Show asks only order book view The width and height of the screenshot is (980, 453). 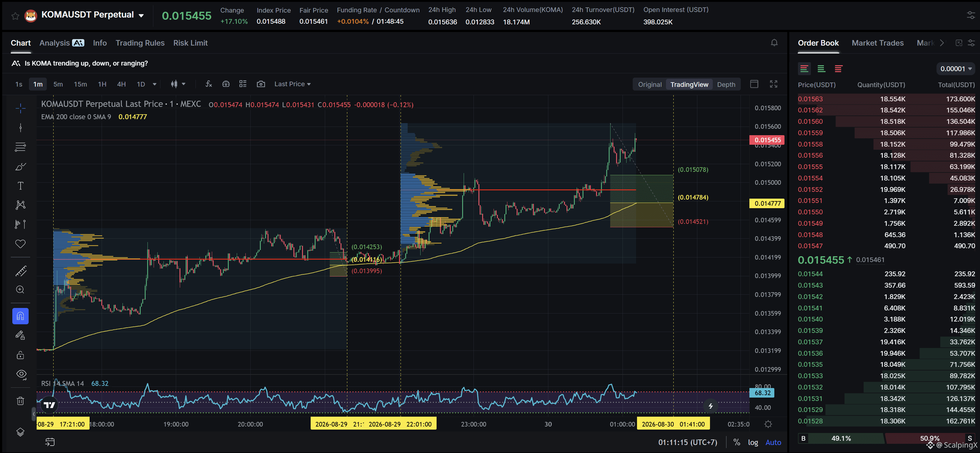click(x=838, y=69)
